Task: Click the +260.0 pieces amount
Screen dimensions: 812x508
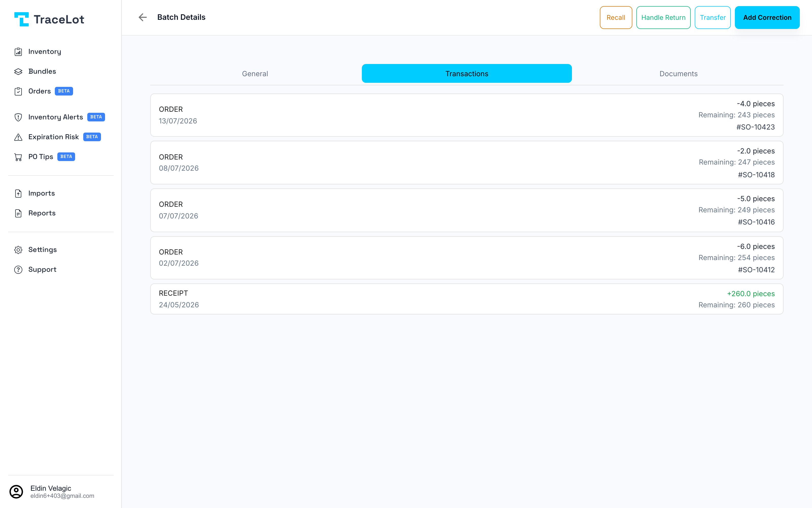Action: [x=751, y=294]
